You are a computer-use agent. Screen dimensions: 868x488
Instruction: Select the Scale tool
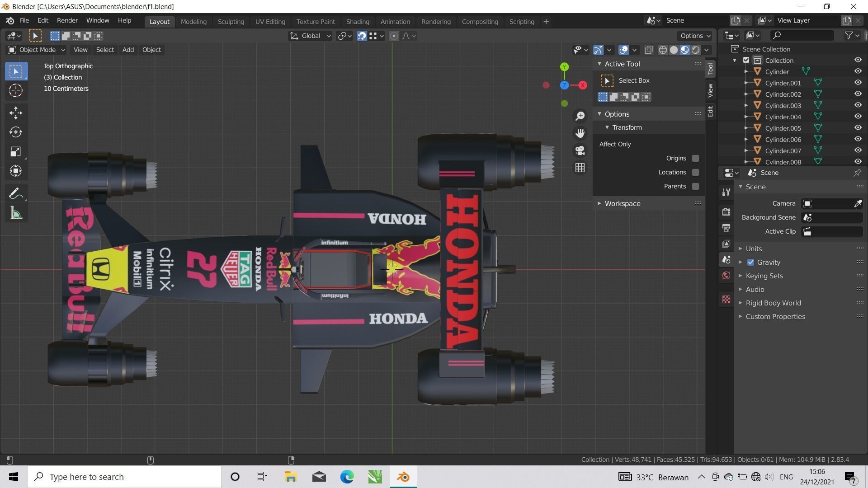[x=16, y=151]
